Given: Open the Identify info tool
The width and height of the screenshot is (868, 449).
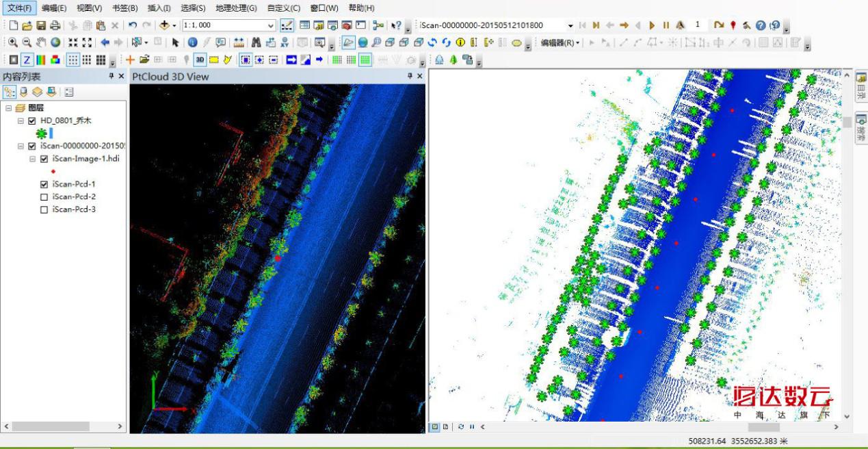Looking at the screenshot, I should click(x=192, y=42).
